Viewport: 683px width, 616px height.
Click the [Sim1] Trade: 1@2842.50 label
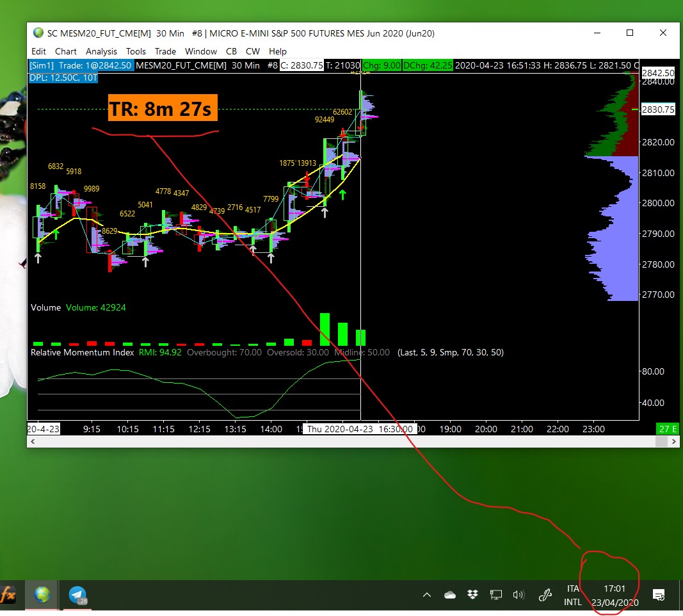[x=81, y=65]
